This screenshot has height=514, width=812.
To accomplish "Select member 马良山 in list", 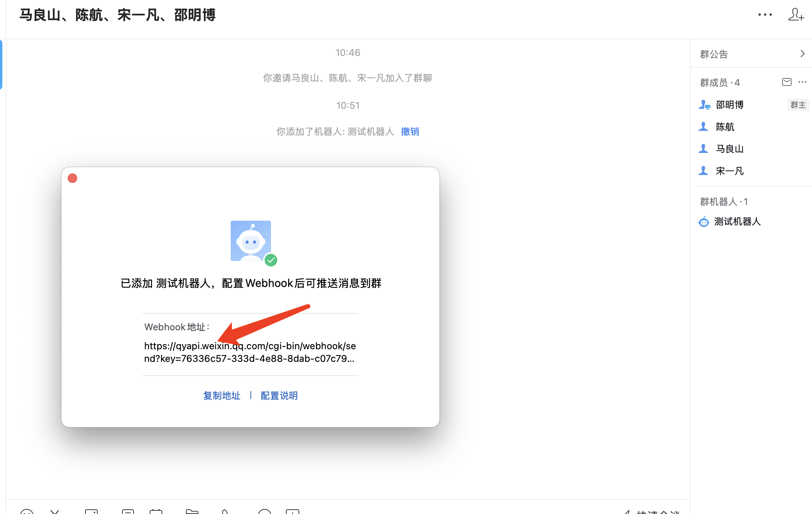I will [x=729, y=149].
